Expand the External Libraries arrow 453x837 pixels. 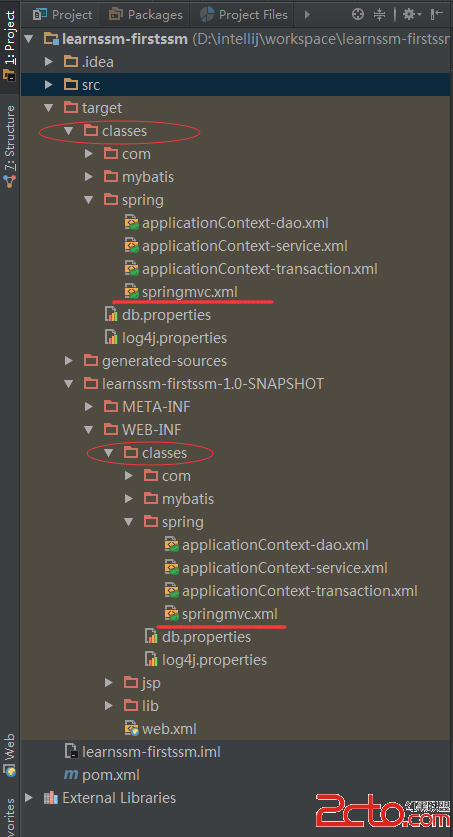[29, 797]
